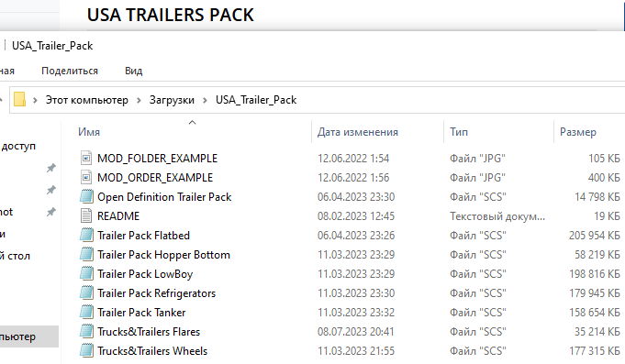Screen dimensions: 625x364
Task: Click the yellow folder icon in address bar
Action: (x=19, y=100)
